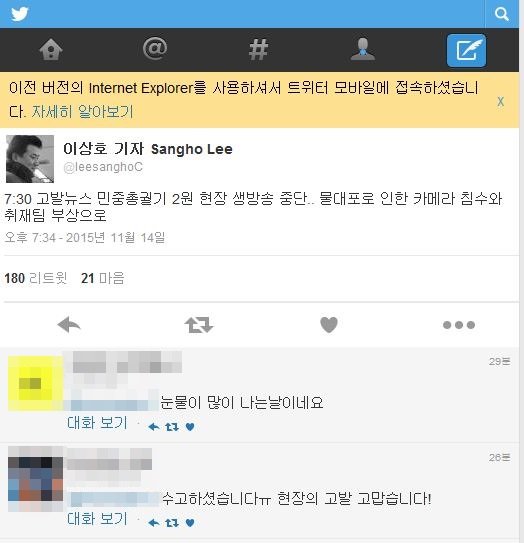524x543 pixels.
Task: Expand 대화 보기 on second reply
Action: (98, 518)
